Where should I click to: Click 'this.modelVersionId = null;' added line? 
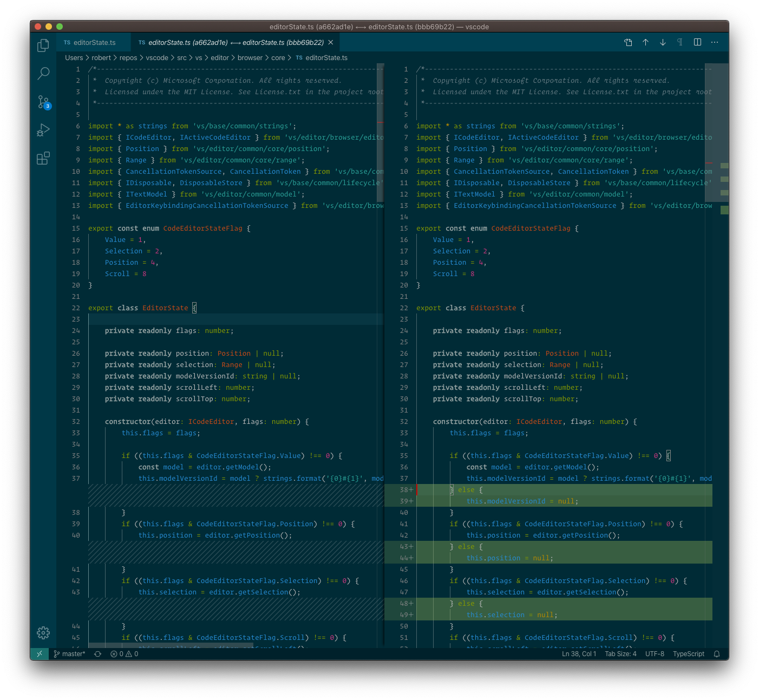pos(522,501)
